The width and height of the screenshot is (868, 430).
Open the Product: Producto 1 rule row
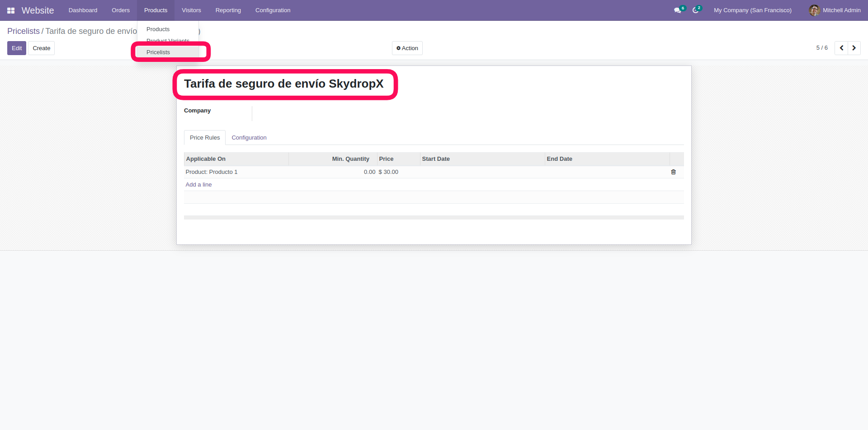point(212,172)
